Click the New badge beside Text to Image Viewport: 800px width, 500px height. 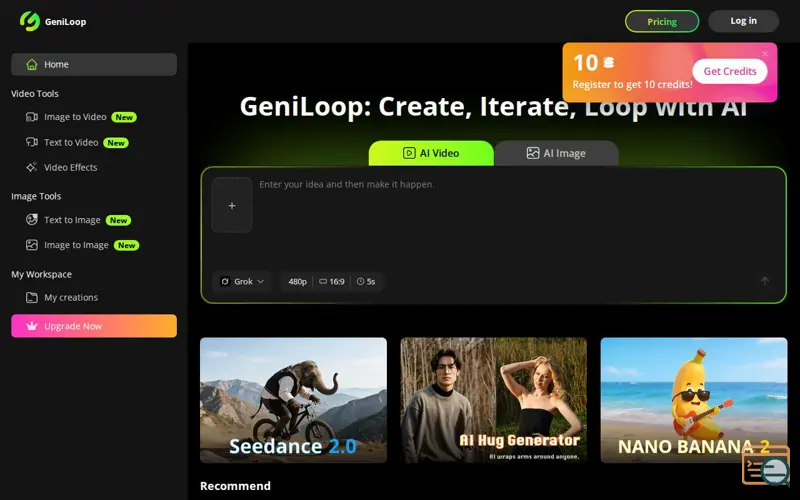tap(118, 220)
